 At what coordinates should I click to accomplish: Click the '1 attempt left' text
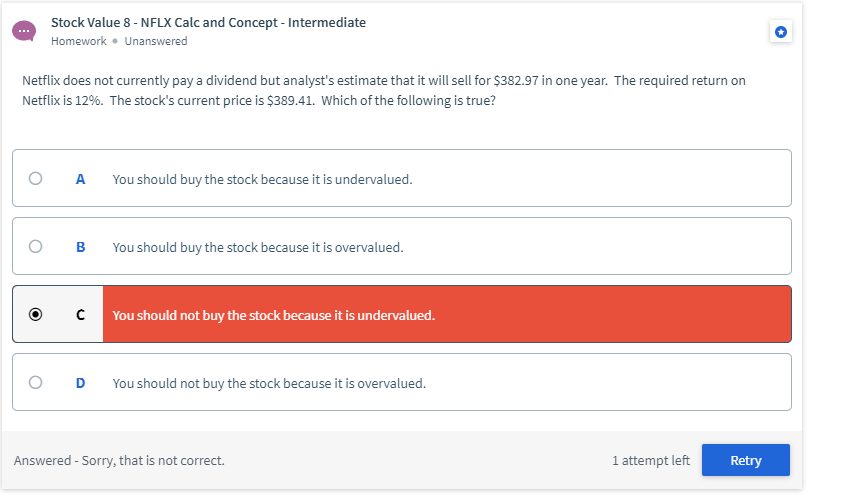(651, 460)
